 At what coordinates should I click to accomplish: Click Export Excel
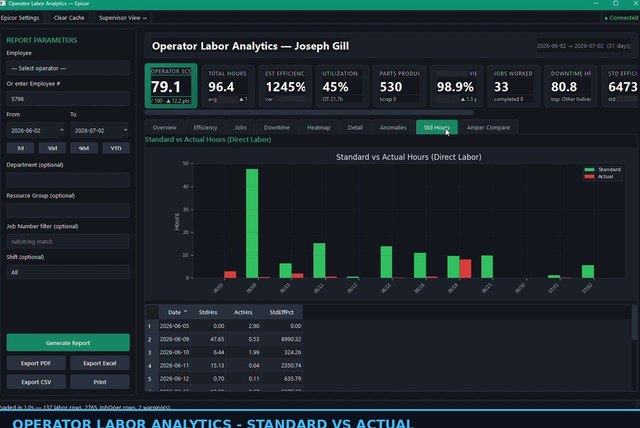100,363
